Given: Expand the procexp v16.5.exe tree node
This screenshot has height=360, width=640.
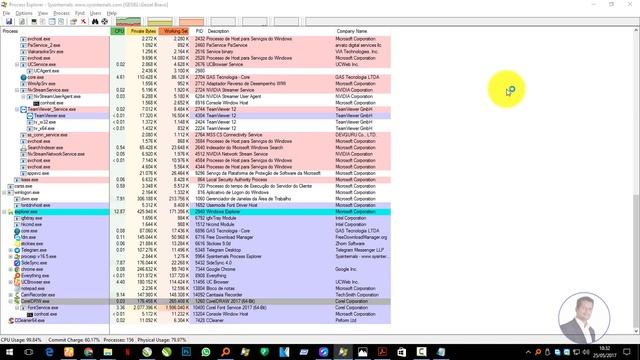Looking at the screenshot, I should coord(11,256).
